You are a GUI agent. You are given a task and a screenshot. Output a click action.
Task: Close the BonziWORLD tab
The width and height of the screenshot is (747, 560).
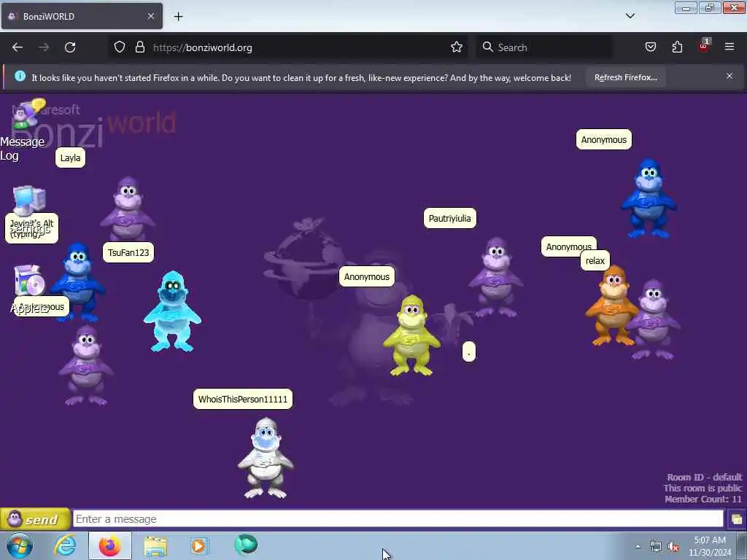tap(150, 16)
